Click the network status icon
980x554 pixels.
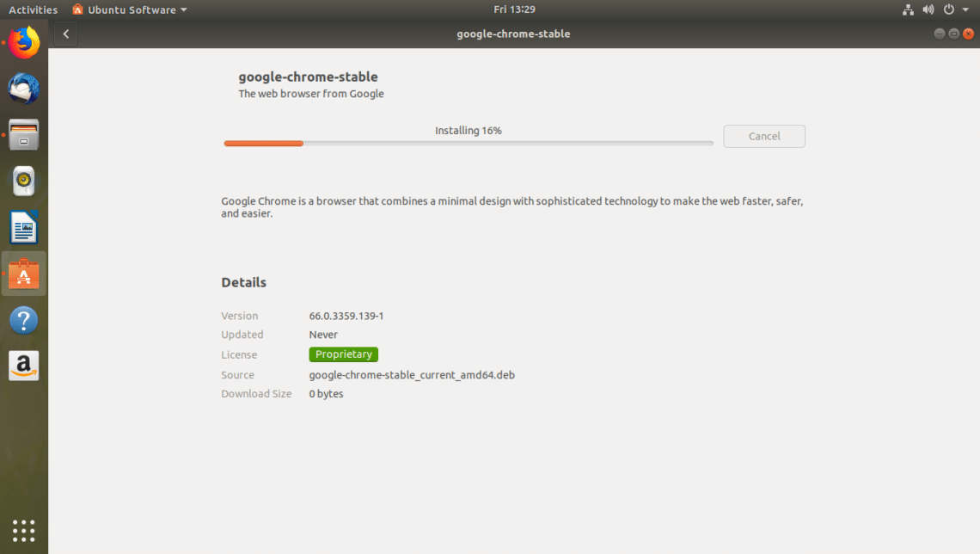(x=908, y=9)
